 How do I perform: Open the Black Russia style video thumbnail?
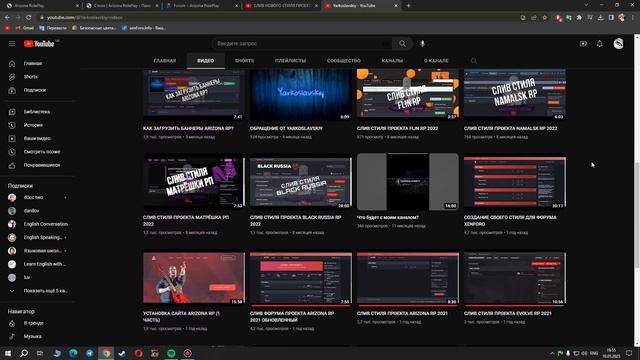click(x=300, y=182)
